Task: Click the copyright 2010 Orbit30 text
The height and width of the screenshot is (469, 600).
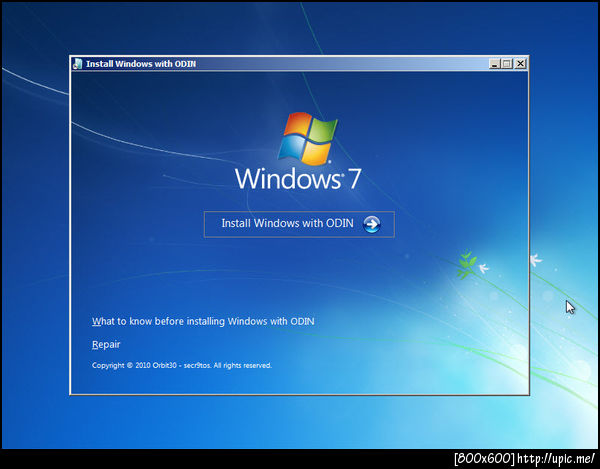Action: pos(182,365)
